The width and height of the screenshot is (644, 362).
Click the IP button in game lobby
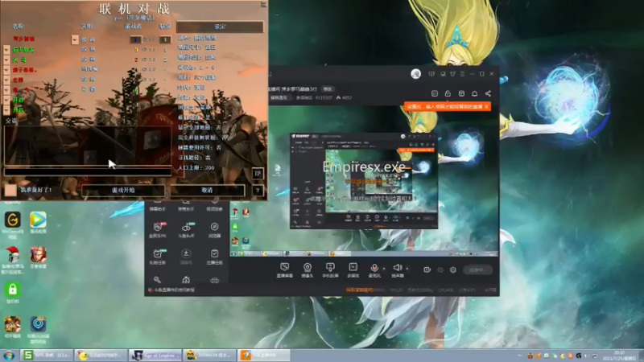pos(258,174)
